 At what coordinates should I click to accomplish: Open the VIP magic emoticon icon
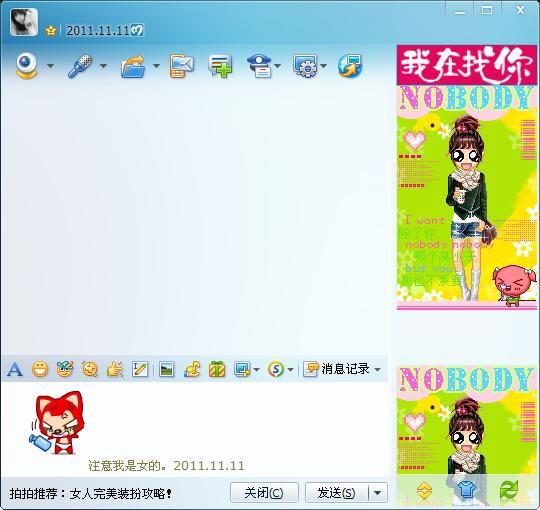click(x=65, y=370)
